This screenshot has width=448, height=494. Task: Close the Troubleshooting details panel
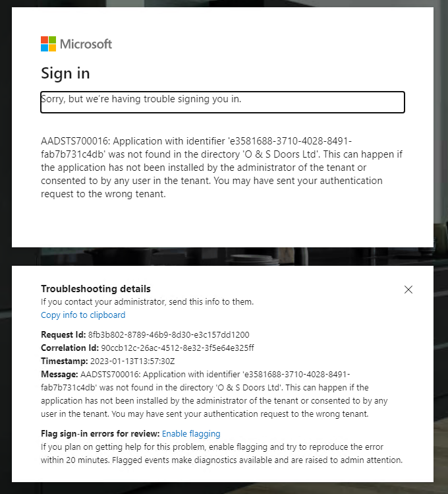coord(408,290)
